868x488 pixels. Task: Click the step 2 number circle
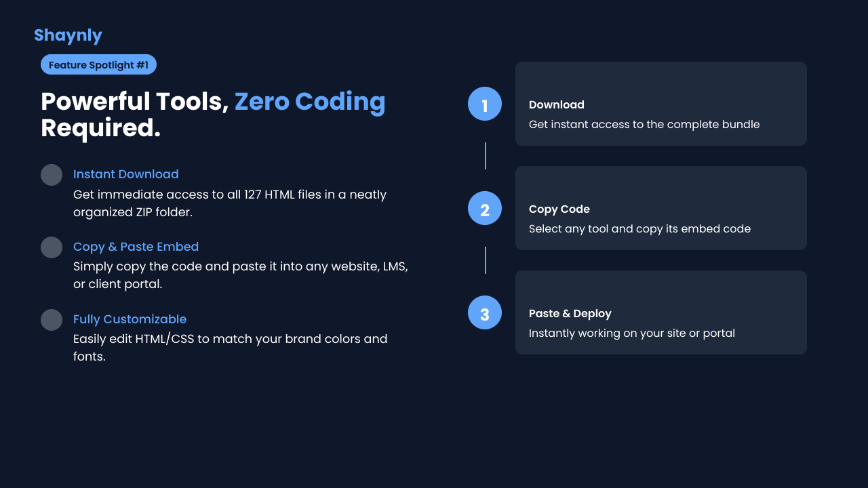[x=485, y=209]
